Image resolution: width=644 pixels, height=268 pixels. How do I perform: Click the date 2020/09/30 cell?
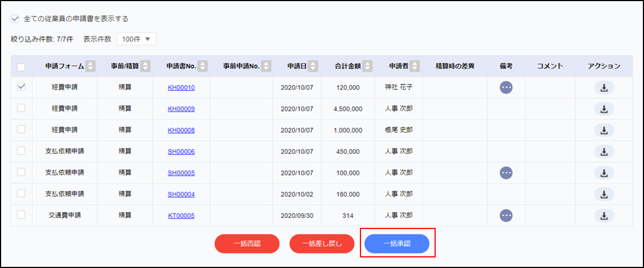[297, 216]
